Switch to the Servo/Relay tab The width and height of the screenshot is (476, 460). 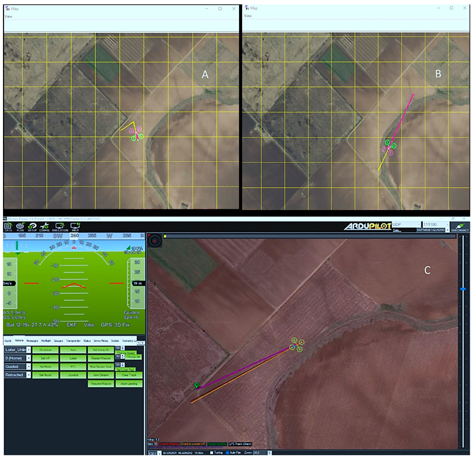pos(101,341)
